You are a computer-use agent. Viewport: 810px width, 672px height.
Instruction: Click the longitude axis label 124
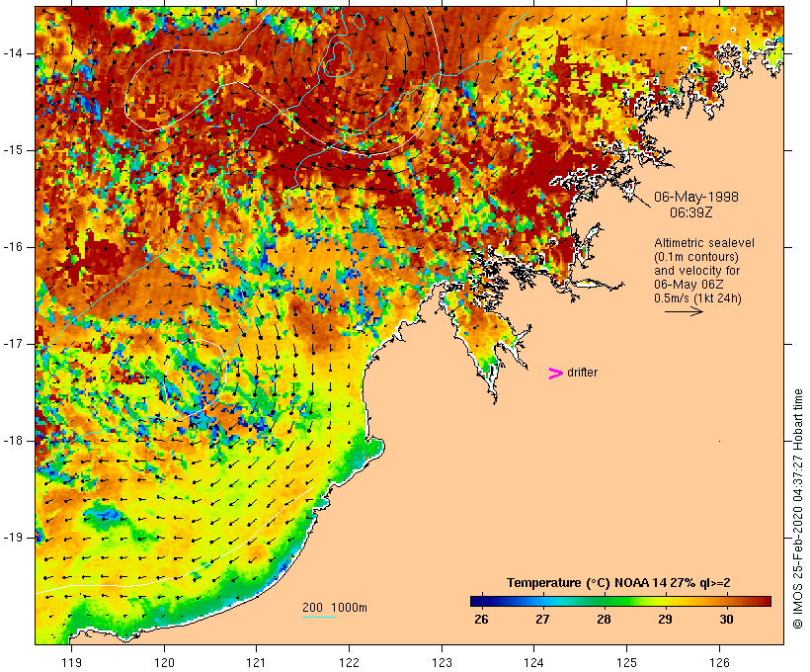(x=533, y=663)
